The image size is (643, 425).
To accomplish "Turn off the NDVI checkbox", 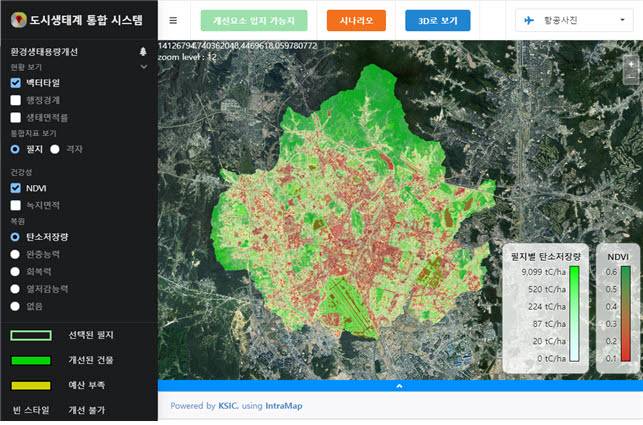I will point(16,187).
